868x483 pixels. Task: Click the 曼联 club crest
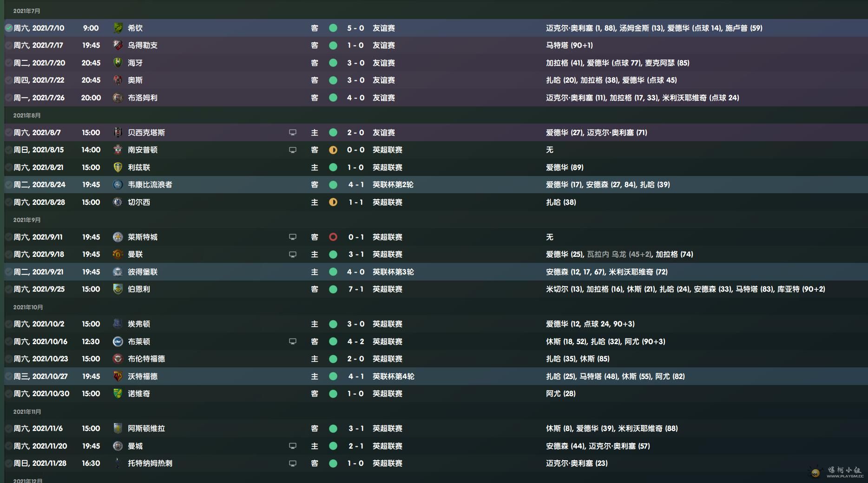point(118,255)
